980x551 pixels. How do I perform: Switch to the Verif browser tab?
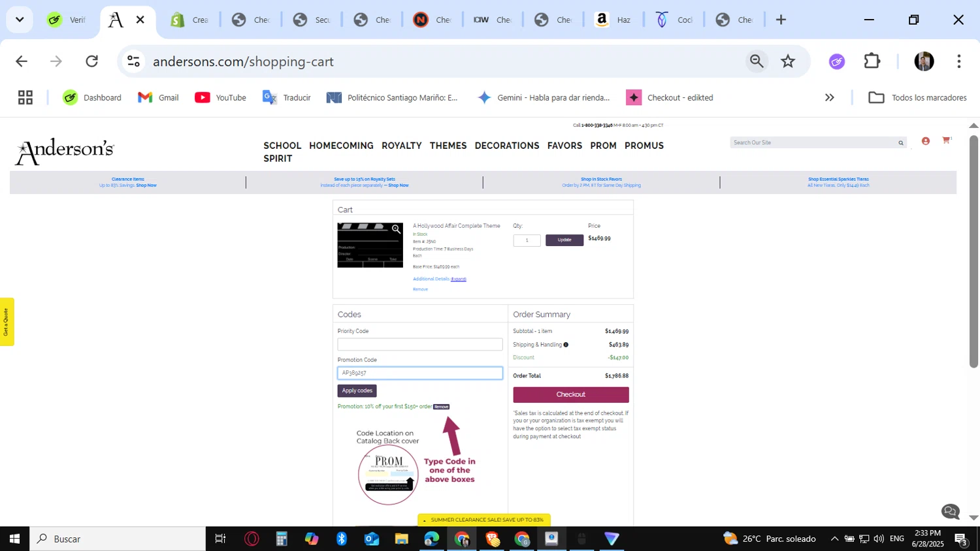66,20
